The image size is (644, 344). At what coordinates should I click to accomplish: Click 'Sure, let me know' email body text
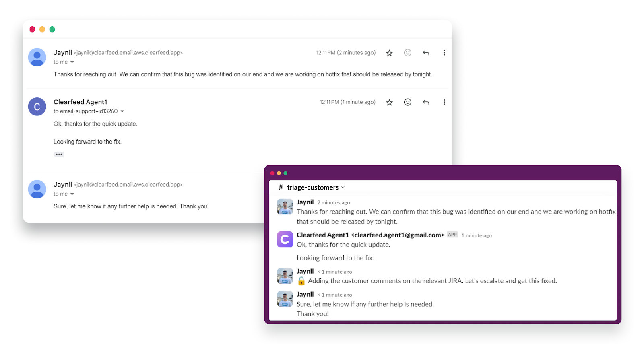point(131,206)
